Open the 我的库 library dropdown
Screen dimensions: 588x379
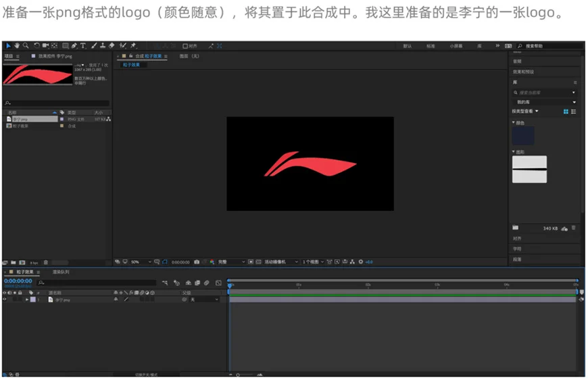tap(544, 102)
